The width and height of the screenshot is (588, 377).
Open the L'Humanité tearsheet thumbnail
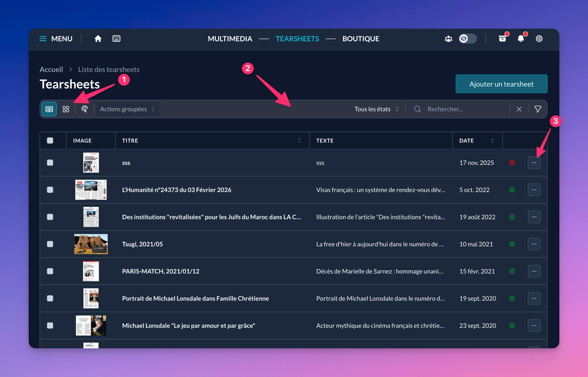[x=91, y=190]
